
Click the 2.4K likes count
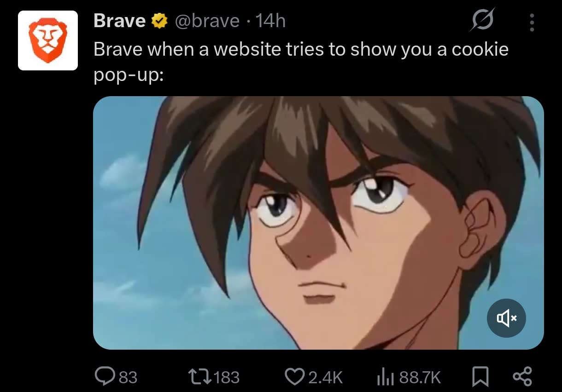pos(325,378)
